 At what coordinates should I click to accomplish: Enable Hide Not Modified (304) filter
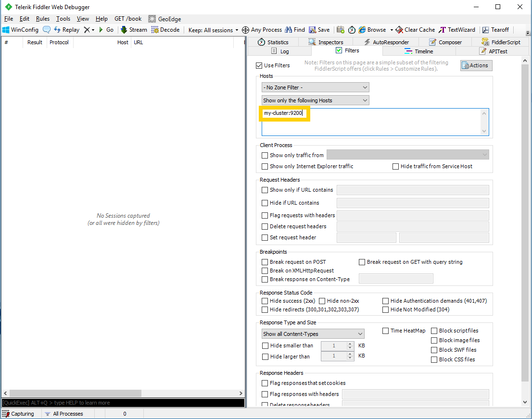[385, 309]
